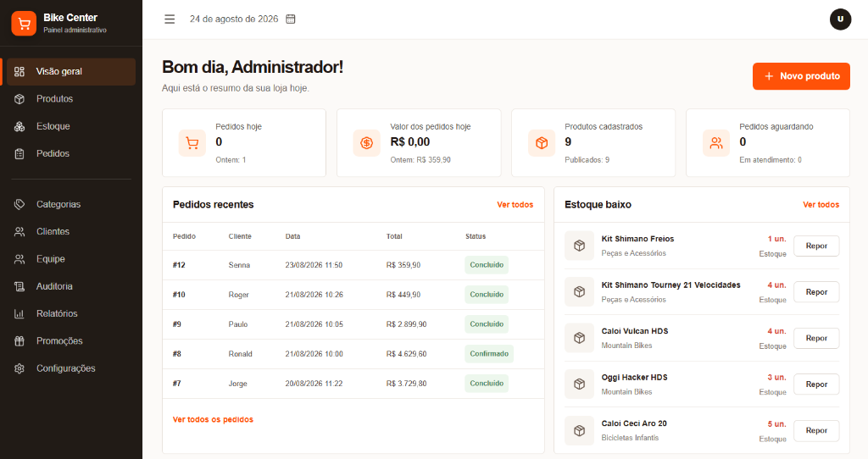The width and height of the screenshot is (868, 459).
Task: Click the Pedidos clipboard icon in sidebar
Action: pos(19,154)
